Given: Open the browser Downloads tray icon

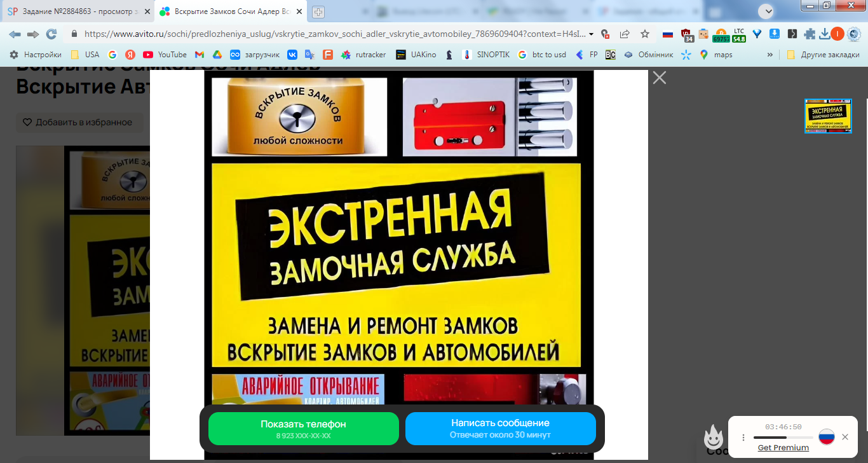Looking at the screenshot, I should click(x=825, y=34).
